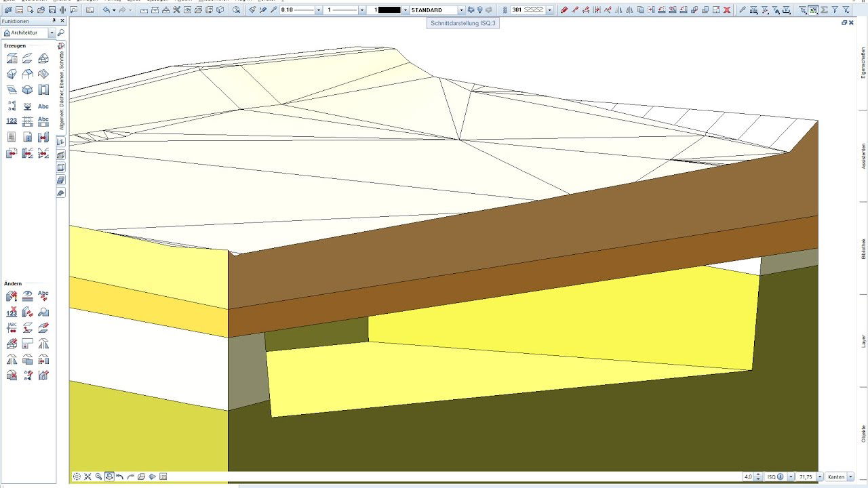Screen dimensions: 868x488
Task: Click the 71,75 angle value field
Action: coord(806,476)
